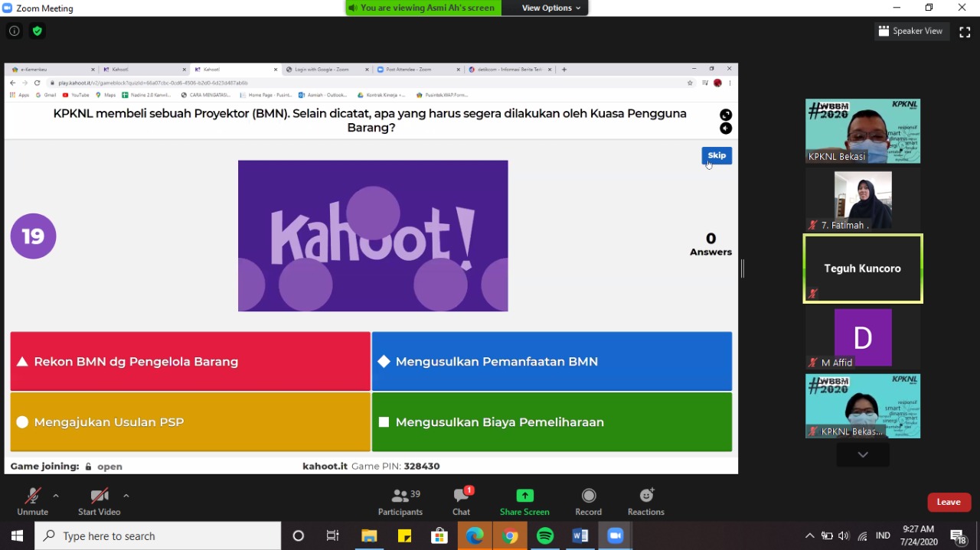
Task: Click the Cortana circle on taskbar
Action: [x=299, y=535]
